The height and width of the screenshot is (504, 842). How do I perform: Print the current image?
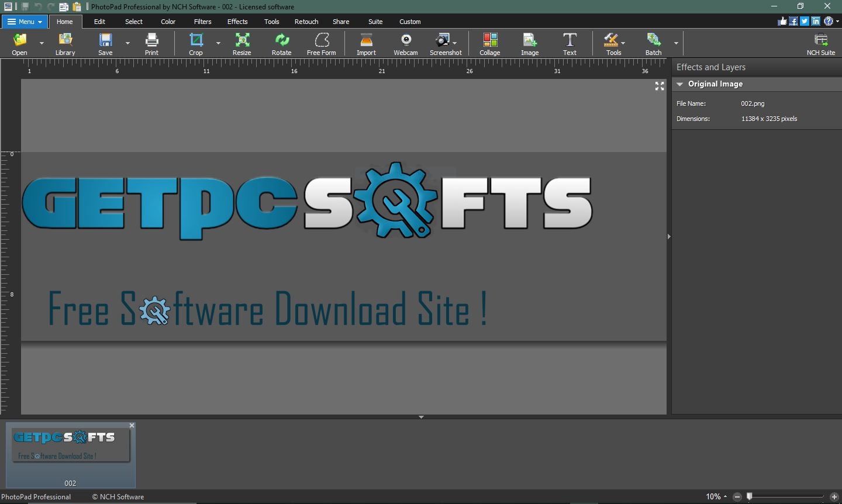point(151,44)
